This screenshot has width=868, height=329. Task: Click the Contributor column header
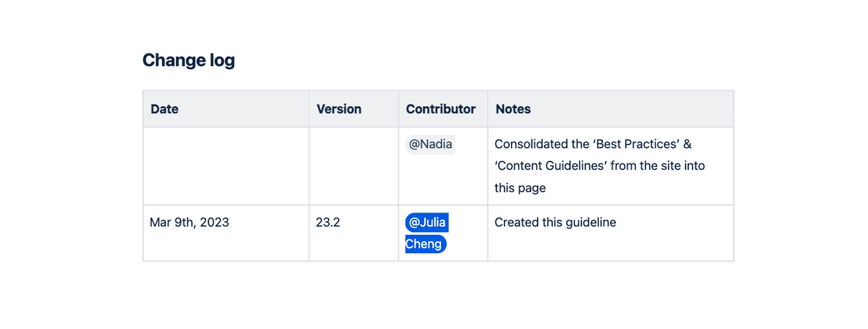pyautogui.click(x=441, y=109)
